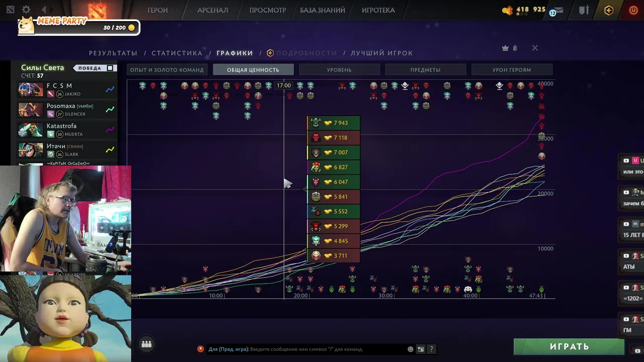Viewport: 644px width, 362px height.
Task: Open the АРСЕНАЛ menu
Action: pyautogui.click(x=212, y=10)
